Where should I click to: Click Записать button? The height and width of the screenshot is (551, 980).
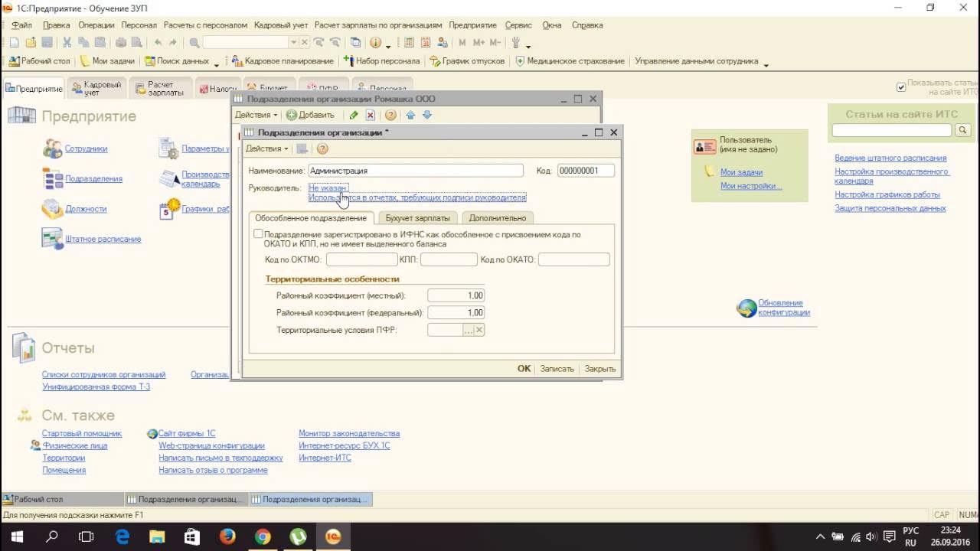557,368
